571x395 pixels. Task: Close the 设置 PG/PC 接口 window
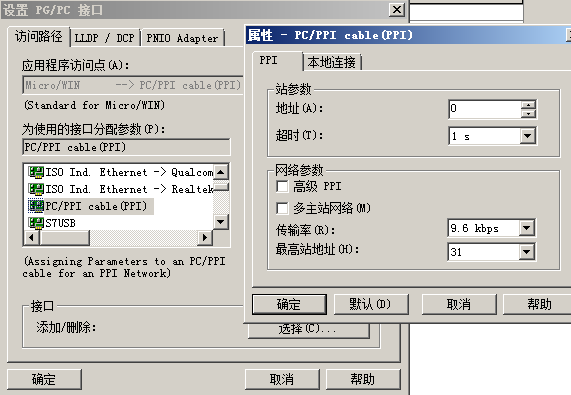coord(397,9)
